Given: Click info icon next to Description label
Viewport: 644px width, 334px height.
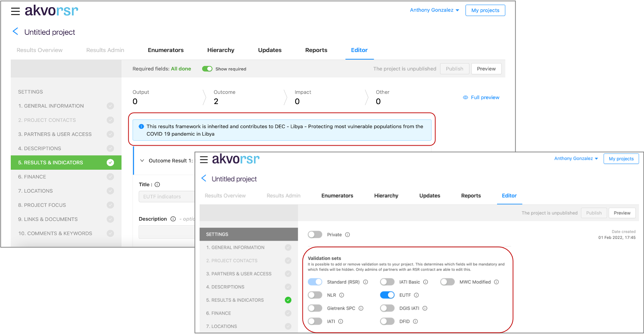Looking at the screenshot, I should (173, 219).
